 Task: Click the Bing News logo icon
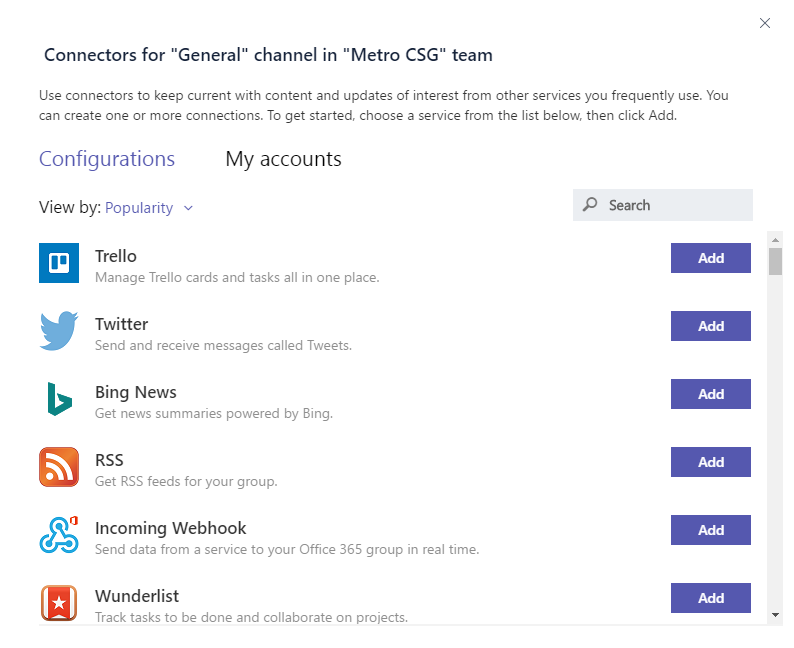click(59, 399)
